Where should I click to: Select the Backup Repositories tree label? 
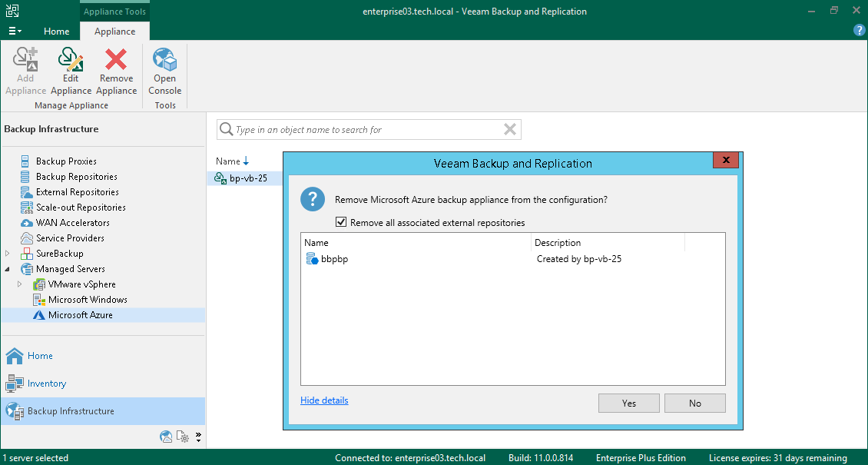77,177
